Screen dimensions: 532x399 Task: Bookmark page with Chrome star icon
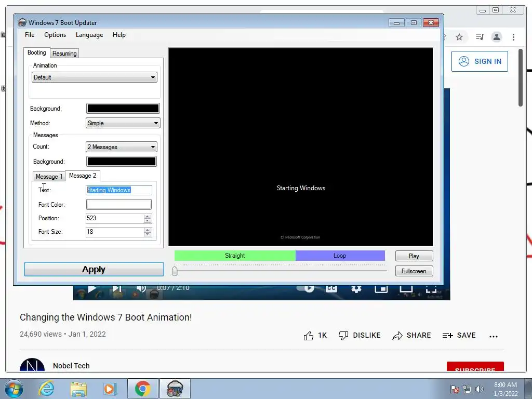point(459,37)
